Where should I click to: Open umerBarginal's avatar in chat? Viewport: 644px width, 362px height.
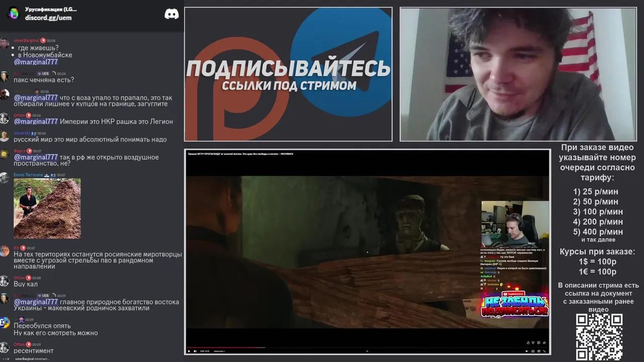click(5, 43)
